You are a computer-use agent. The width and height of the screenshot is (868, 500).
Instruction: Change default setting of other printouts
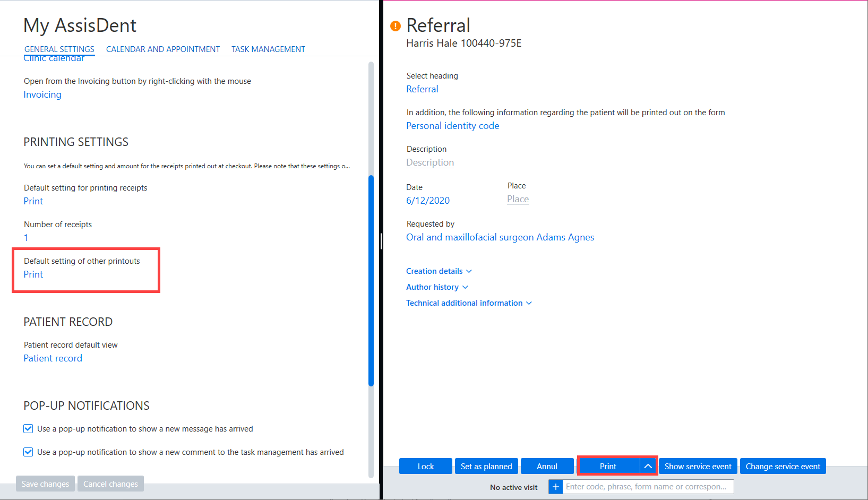(33, 274)
